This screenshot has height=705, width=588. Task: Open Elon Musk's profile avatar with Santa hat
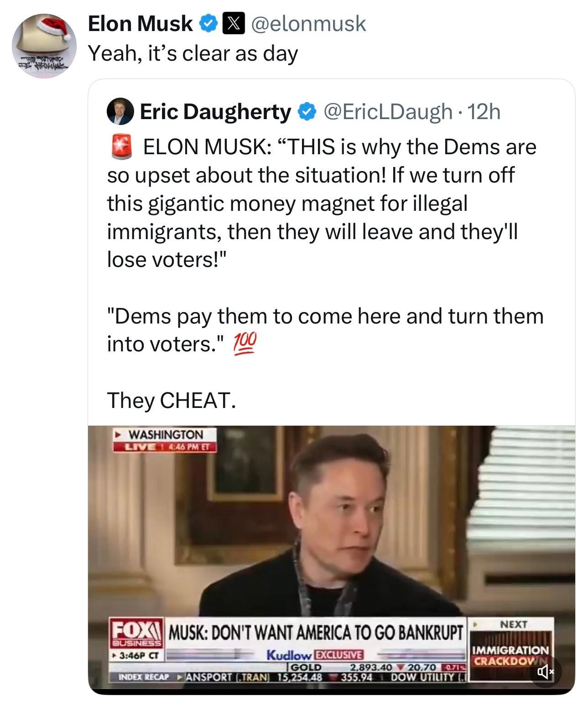click(44, 46)
